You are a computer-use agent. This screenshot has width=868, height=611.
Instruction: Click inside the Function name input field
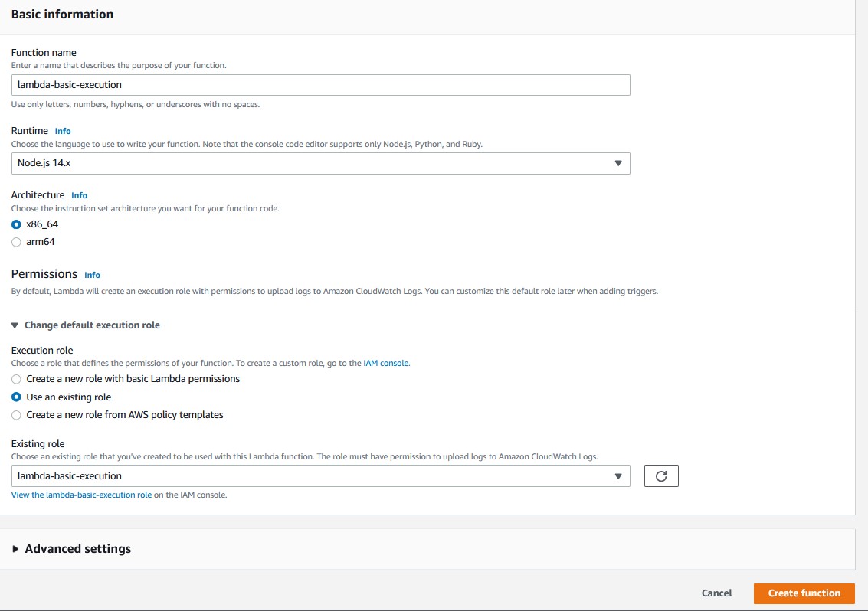320,85
